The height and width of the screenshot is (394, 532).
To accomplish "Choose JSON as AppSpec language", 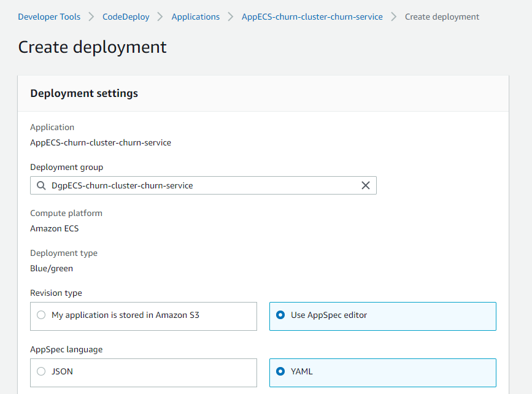I will click(x=144, y=373).
